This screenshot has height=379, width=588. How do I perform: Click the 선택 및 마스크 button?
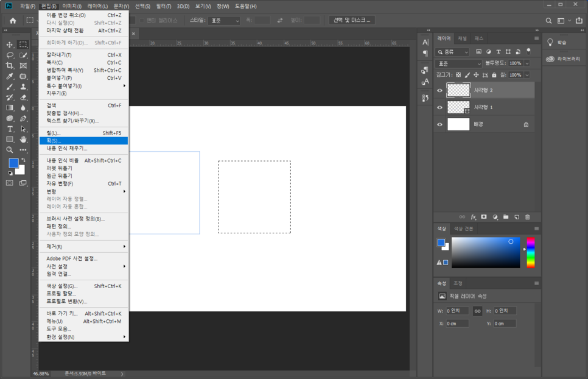tap(352, 20)
